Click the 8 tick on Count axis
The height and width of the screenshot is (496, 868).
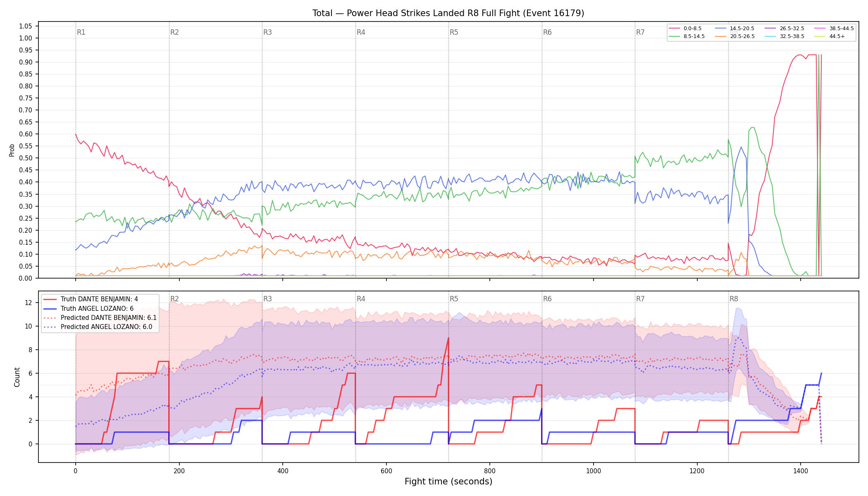pos(30,350)
